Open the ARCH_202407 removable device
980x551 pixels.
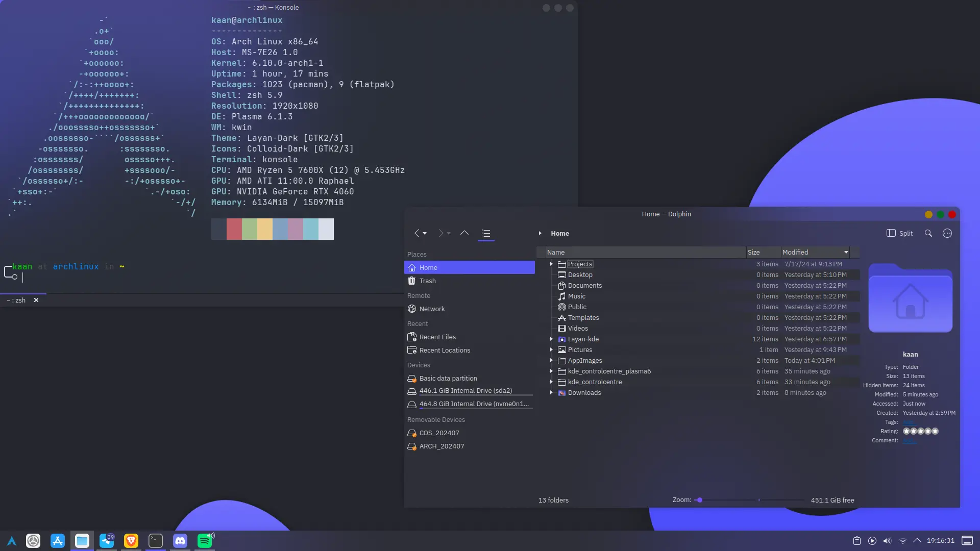pyautogui.click(x=470, y=446)
